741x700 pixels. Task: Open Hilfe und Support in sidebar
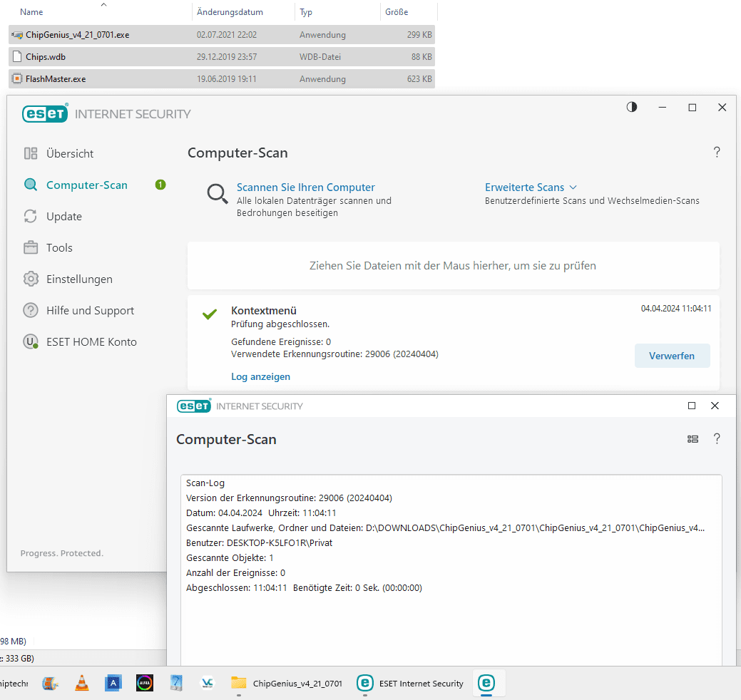[x=91, y=310]
